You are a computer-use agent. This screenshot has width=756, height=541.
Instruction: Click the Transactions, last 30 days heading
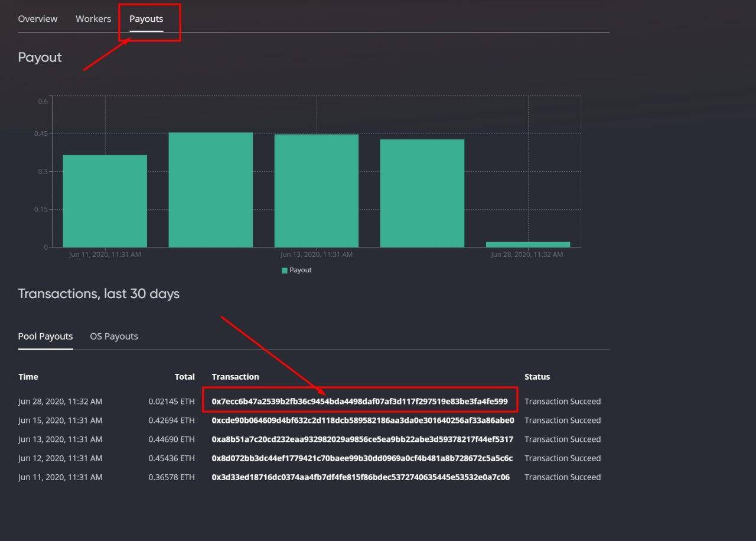pyautogui.click(x=99, y=294)
